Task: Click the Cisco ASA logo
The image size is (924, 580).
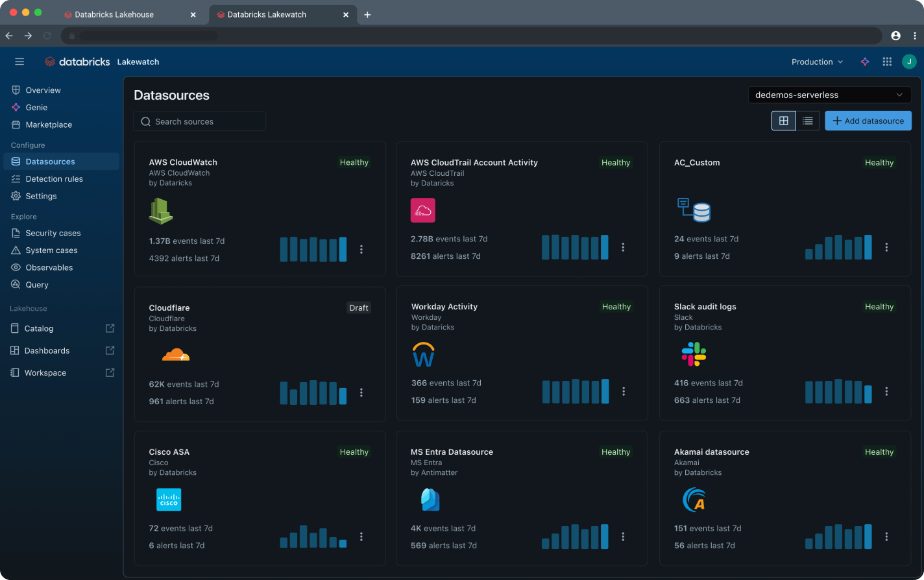Action: click(x=169, y=500)
